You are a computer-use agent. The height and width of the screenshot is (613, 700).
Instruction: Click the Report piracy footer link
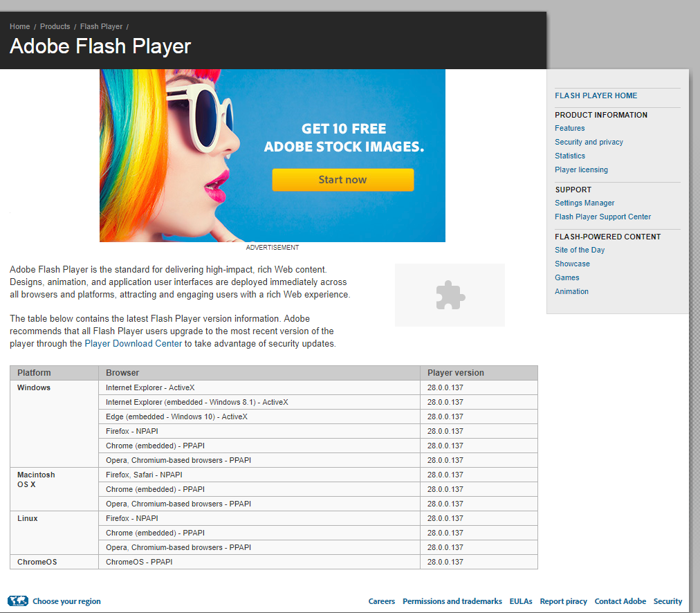(x=563, y=601)
